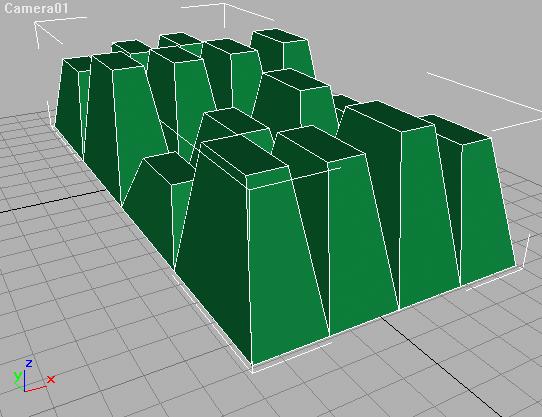Click the black home grid line left of model
This screenshot has width=542, height=417.
(x=52, y=201)
